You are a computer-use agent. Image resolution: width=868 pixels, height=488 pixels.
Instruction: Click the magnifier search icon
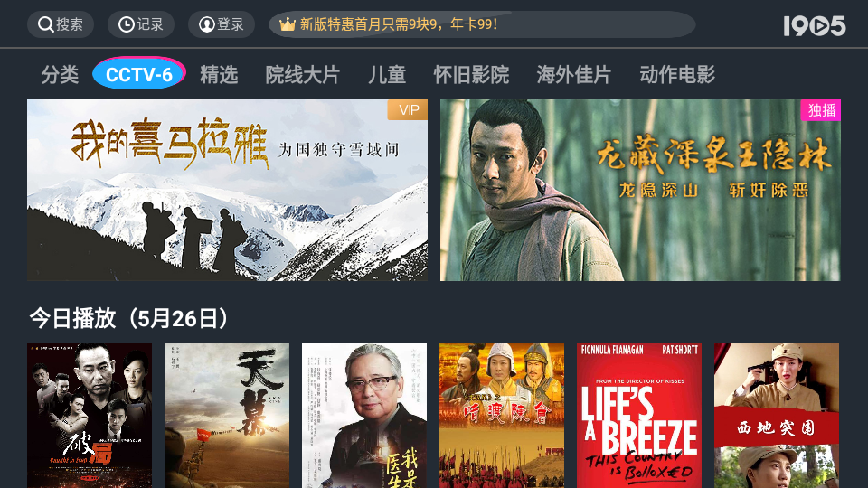(45, 24)
